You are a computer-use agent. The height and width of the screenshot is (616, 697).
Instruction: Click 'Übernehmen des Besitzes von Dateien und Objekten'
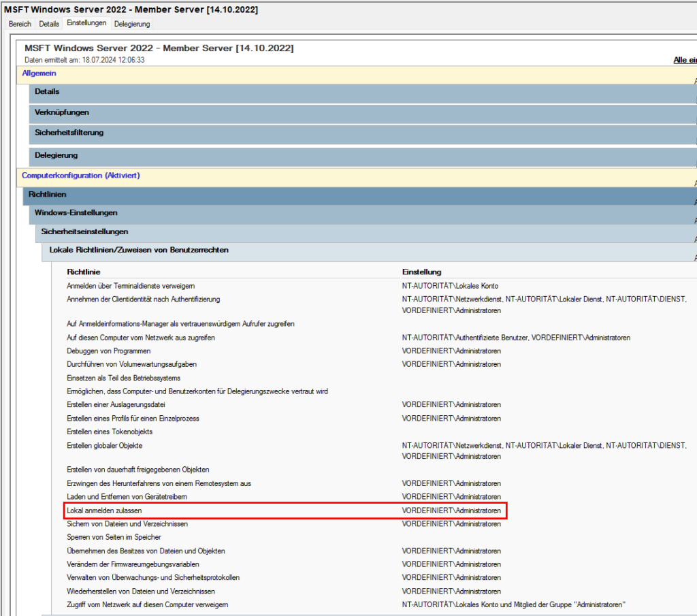click(146, 551)
